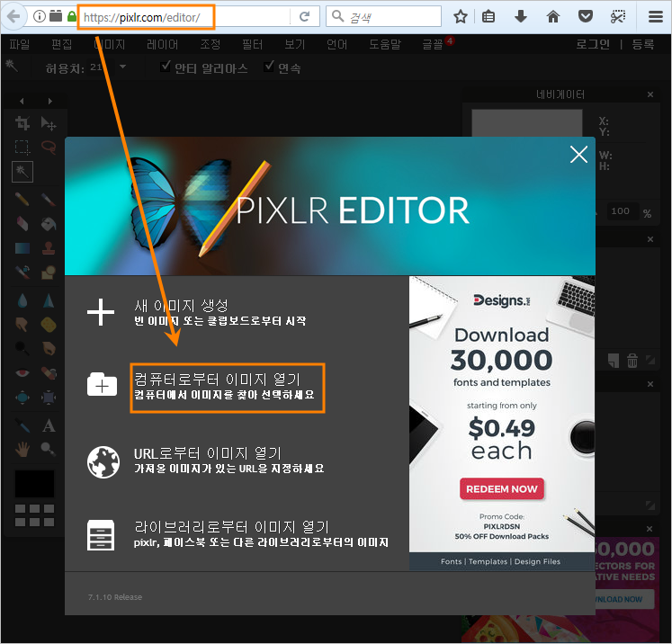This screenshot has height=644, width=672.
Task: Collapse the toolbox with the left arrow
Action: 22,101
